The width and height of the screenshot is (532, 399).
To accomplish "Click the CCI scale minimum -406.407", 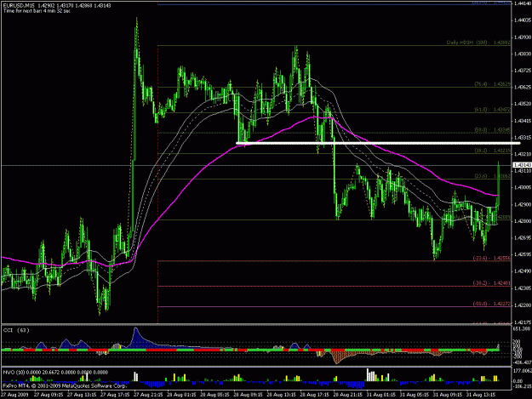I will [x=522, y=362].
